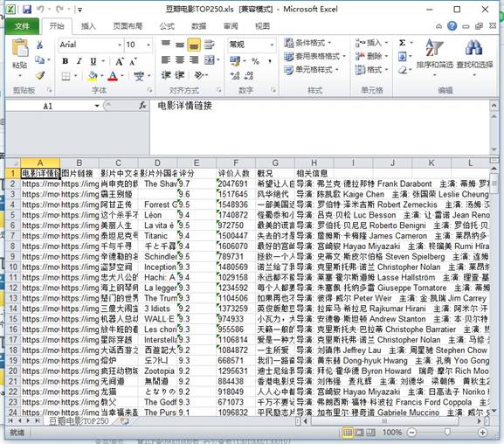
Task: Toggle Italic formatting
Action: (x=79, y=61)
